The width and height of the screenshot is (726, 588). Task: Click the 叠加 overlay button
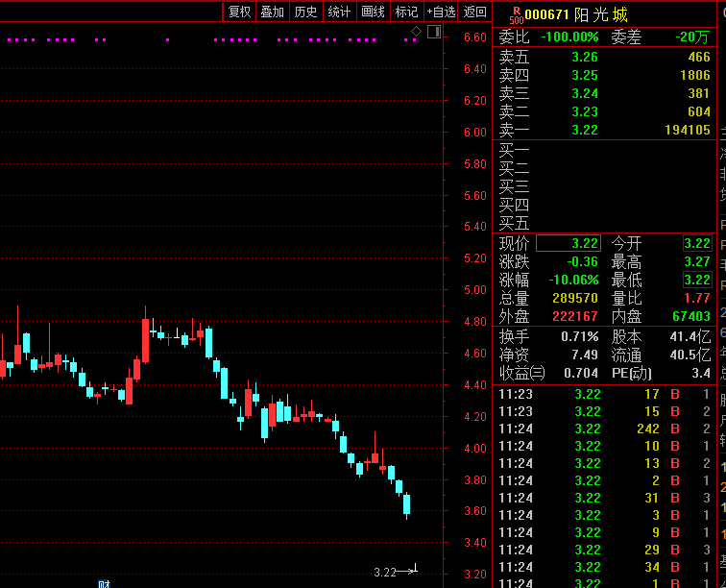click(273, 12)
